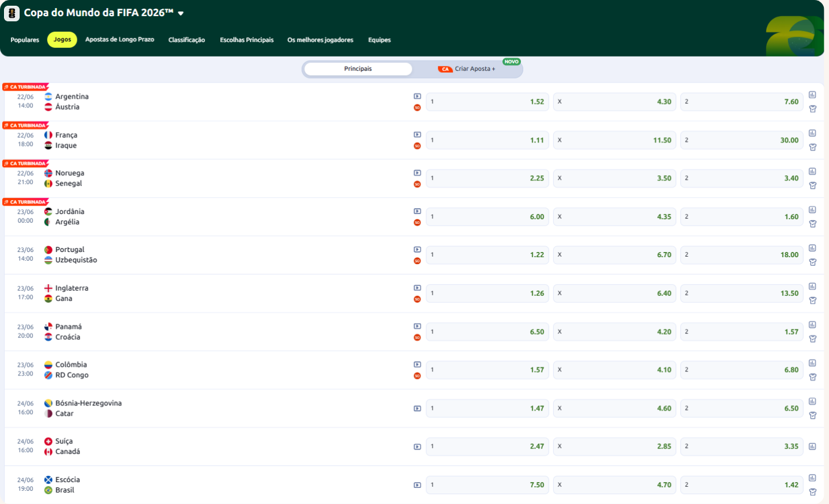Expand Copa do Mundo da FIFA 2026 dropdown
The height and width of the screenshot is (504, 829).
coord(181,13)
